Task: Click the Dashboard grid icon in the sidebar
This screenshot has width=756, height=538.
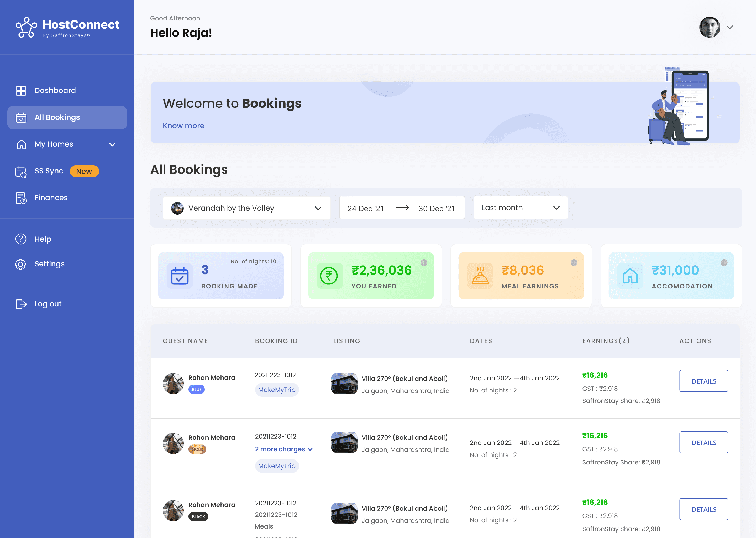Action: (x=21, y=90)
